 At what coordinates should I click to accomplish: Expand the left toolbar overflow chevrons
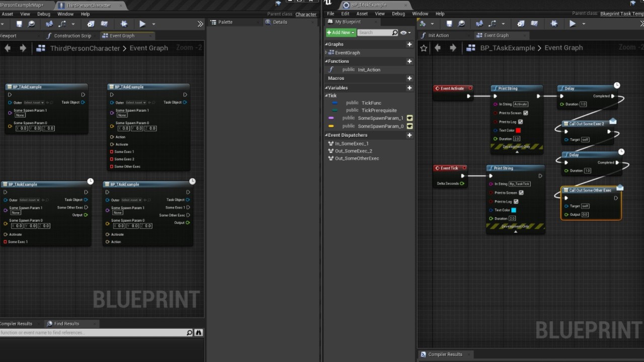click(200, 24)
